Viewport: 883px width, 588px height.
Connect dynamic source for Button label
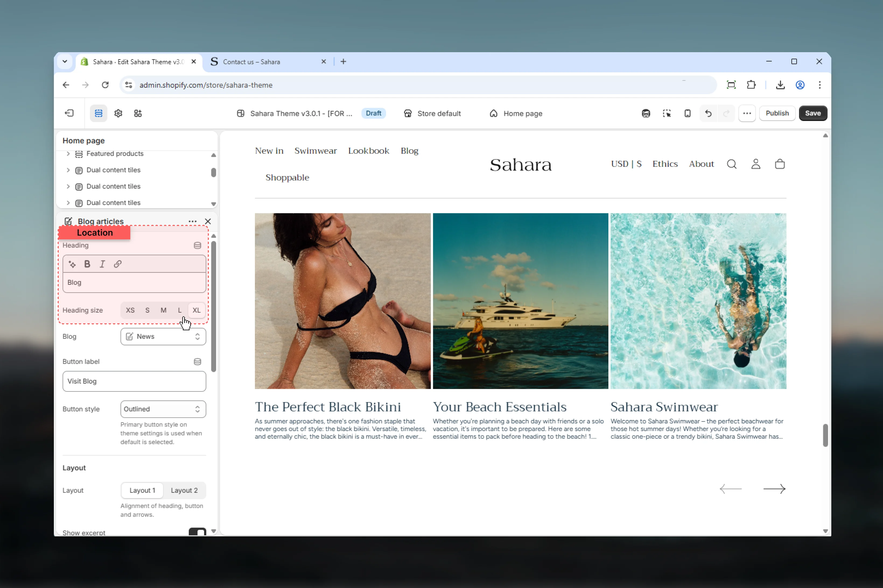[197, 362]
